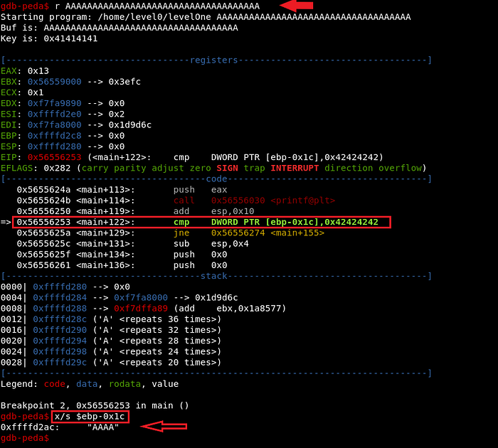Click the red-boxed cmp instruction line

pos(203,223)
